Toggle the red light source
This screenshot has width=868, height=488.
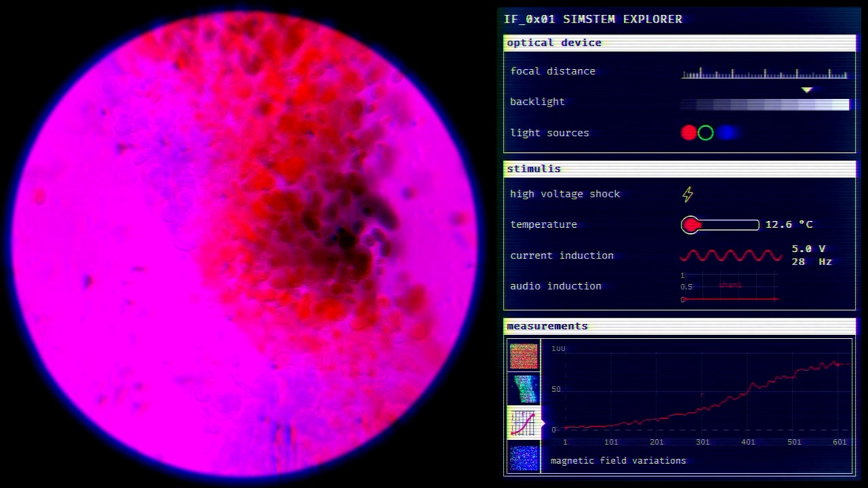(689, 133)
